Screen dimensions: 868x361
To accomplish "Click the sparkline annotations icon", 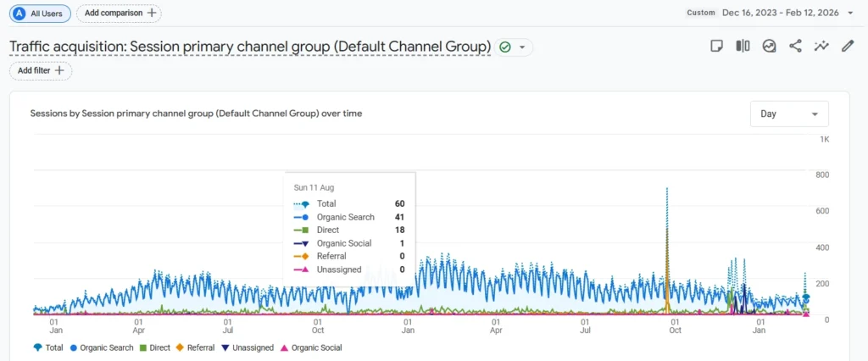I will 821,46.
